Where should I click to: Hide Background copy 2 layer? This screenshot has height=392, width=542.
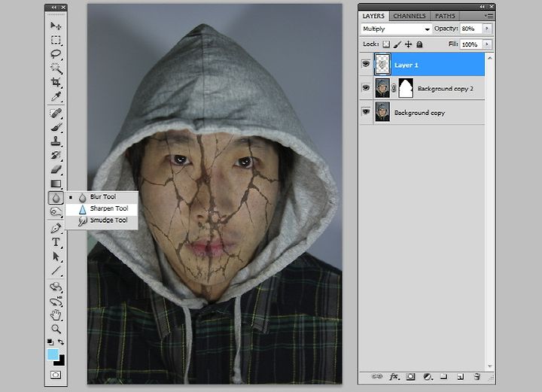tap(366, 88)
